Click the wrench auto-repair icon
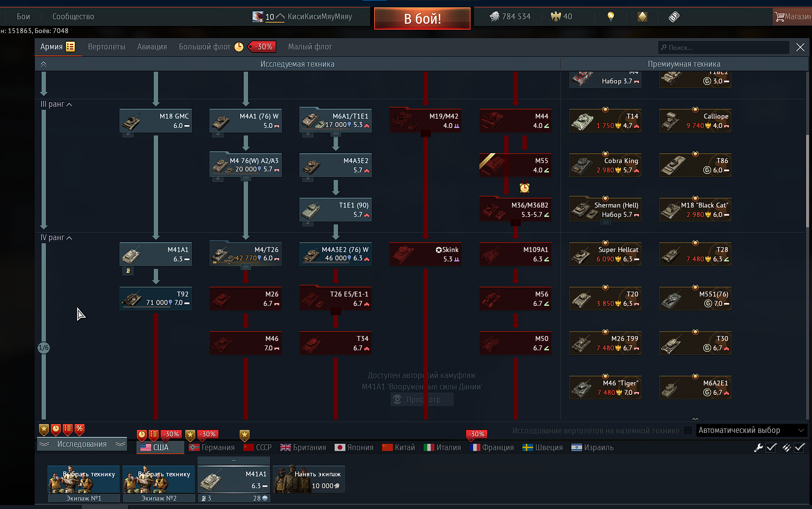 (x=758, y=448)
